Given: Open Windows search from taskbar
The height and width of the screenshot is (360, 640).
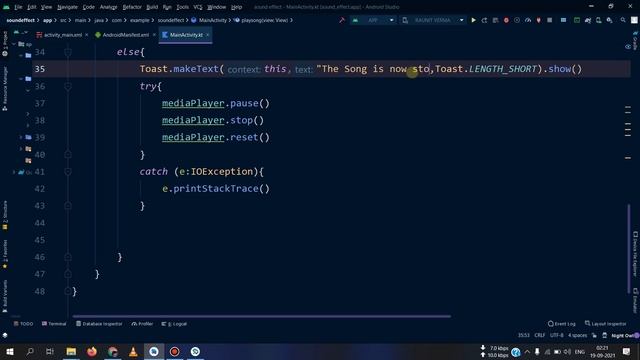Looking at the screenshot, I should pos(30,351).
